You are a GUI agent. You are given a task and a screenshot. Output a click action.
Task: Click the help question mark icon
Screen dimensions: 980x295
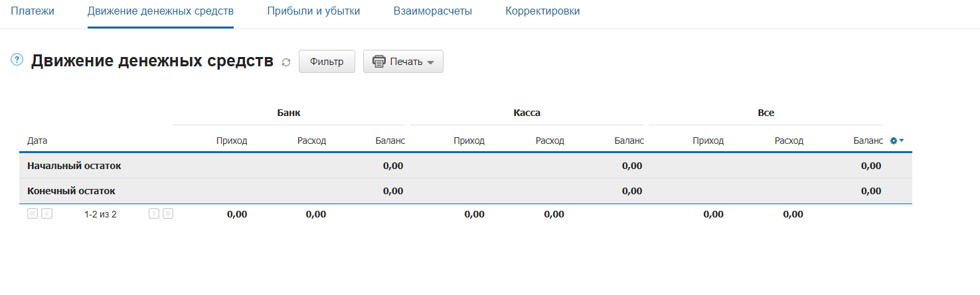click(17, 60)
